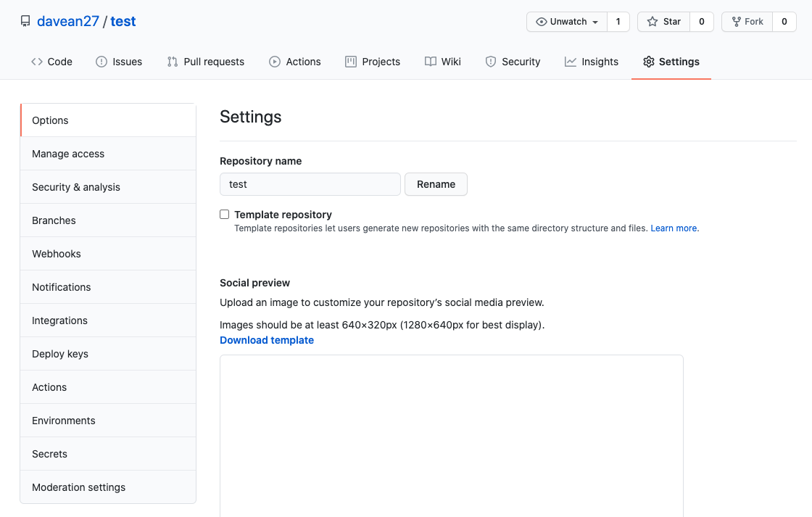
Task: Open the Code tab
Action: coord(51,62)
